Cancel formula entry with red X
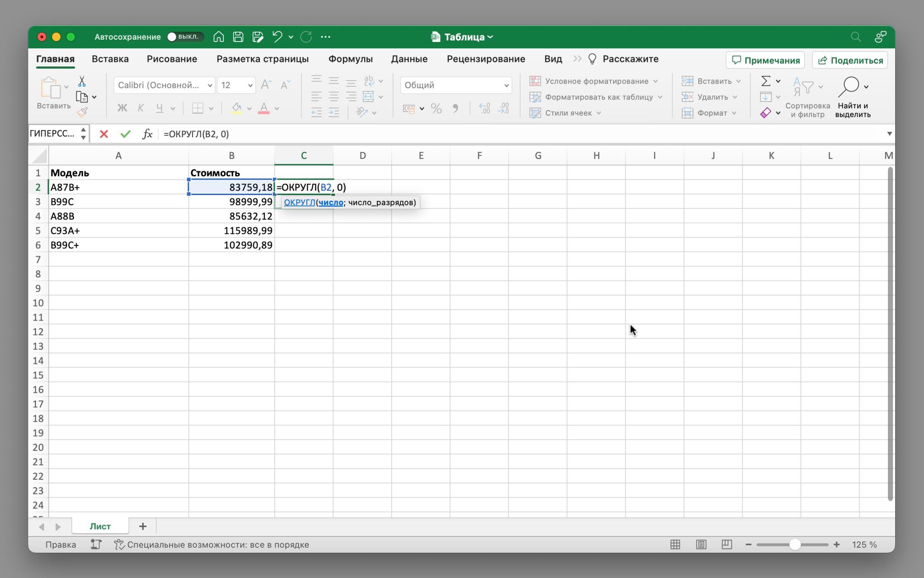Viewport: 924px width, 578px height. pyautogui.click(x=104, y=134)
